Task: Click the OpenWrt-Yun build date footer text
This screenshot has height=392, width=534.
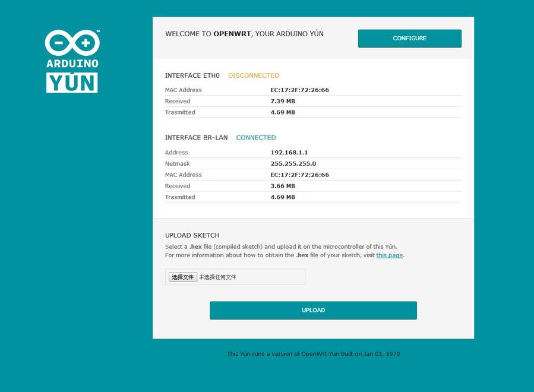Action: click(313, 354)
